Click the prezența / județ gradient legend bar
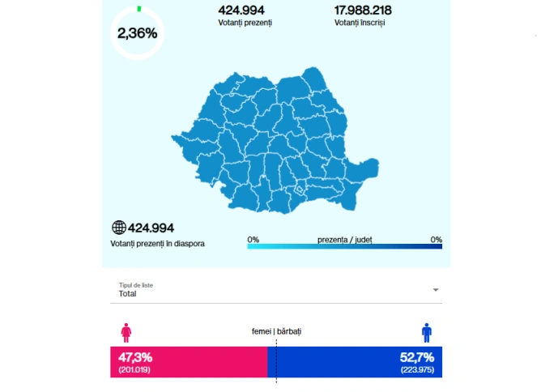541x392 pixels. pos(344,246)
